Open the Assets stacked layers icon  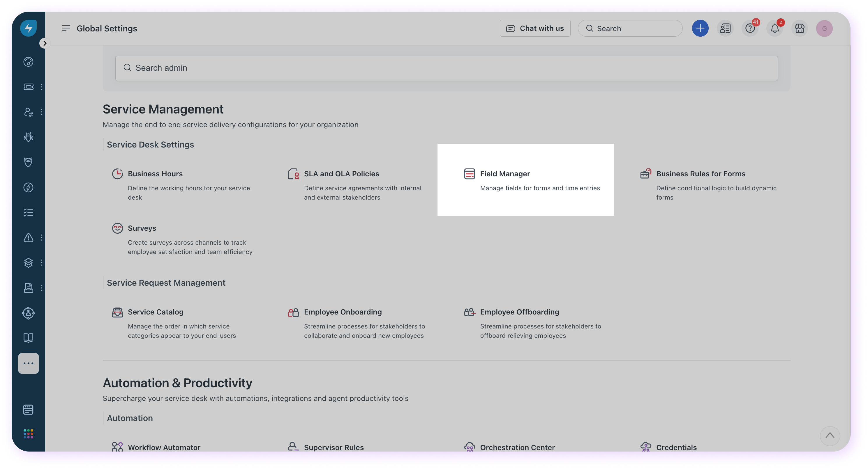tap(28, 263)
